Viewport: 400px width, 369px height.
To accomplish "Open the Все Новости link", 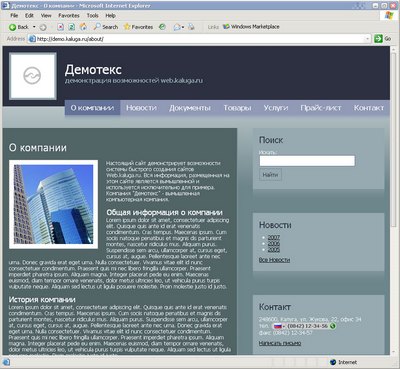I will click(274, 260).
